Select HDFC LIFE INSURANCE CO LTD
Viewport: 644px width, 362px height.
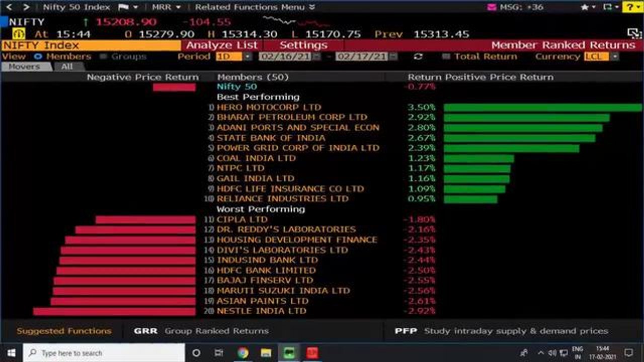[x=290, y=189]
